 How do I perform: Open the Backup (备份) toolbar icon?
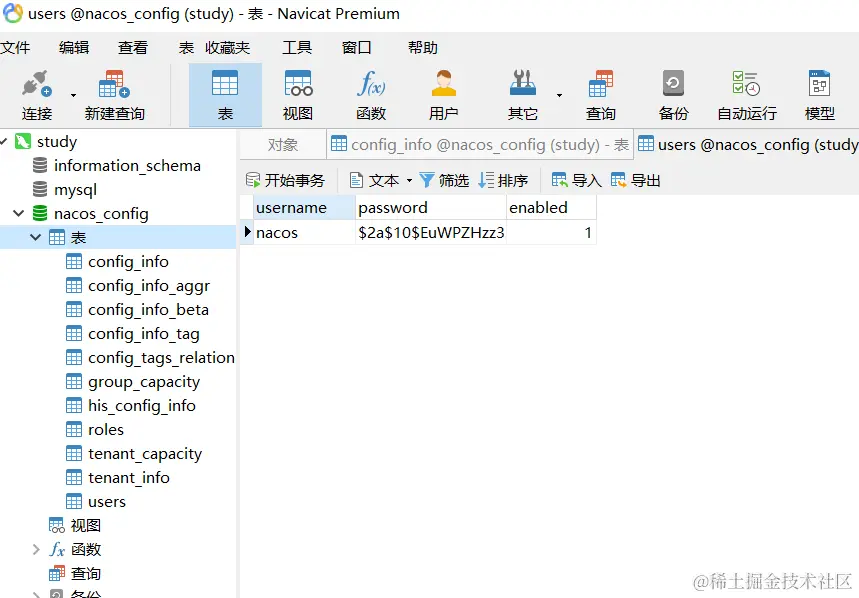673,95
